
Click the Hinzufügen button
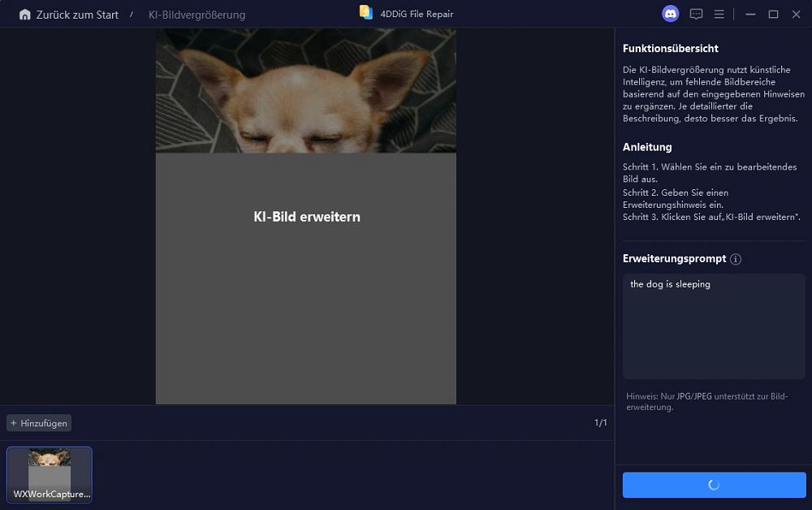pos(39,423)
